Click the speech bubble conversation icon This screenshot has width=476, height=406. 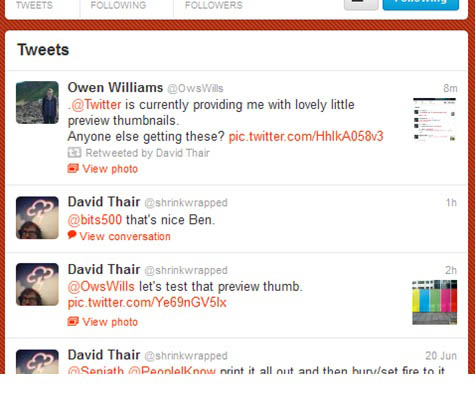72,235
